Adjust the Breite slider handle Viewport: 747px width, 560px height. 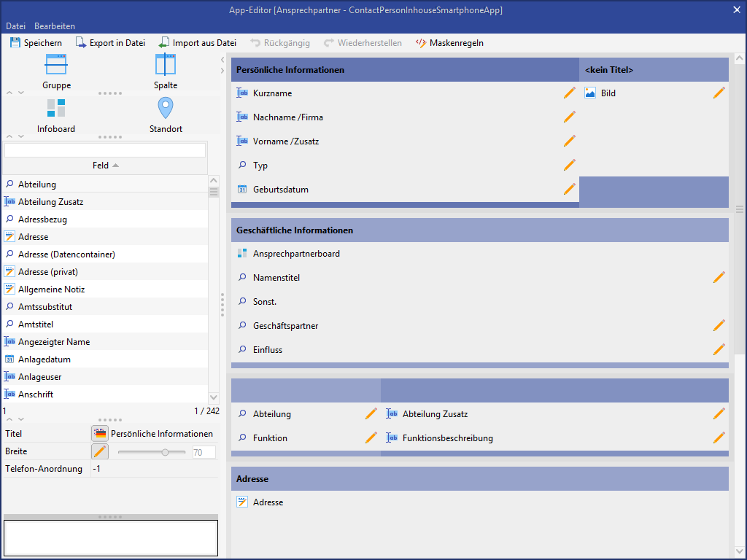point(165,452)
